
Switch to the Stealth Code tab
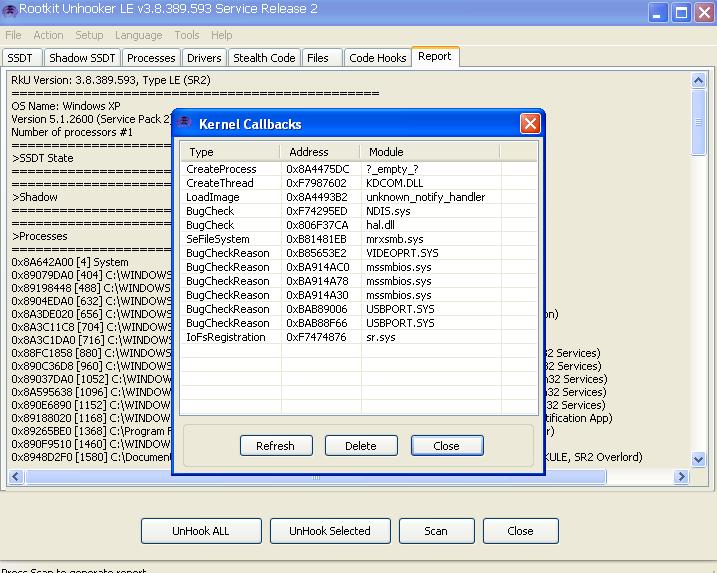coord(263,58)
